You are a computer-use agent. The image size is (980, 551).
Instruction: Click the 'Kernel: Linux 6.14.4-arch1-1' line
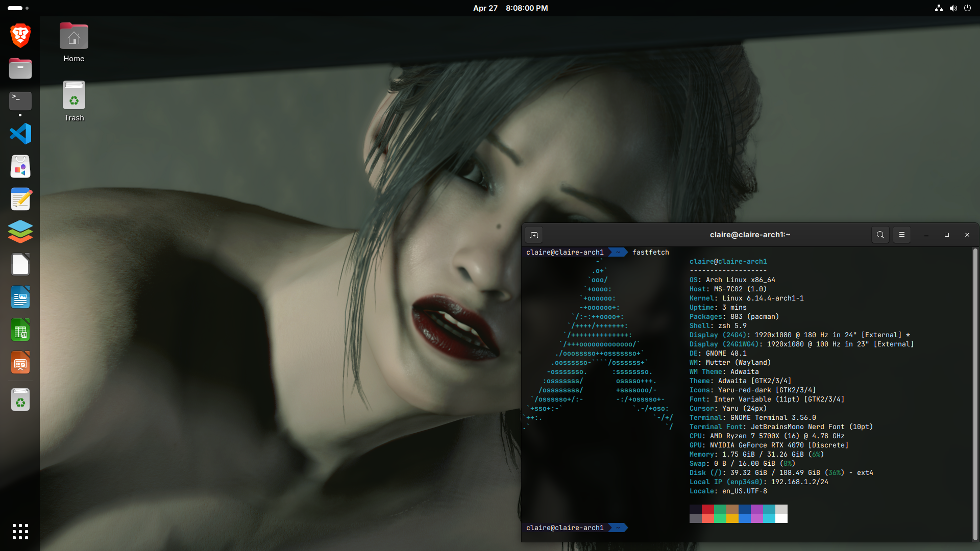747,298
